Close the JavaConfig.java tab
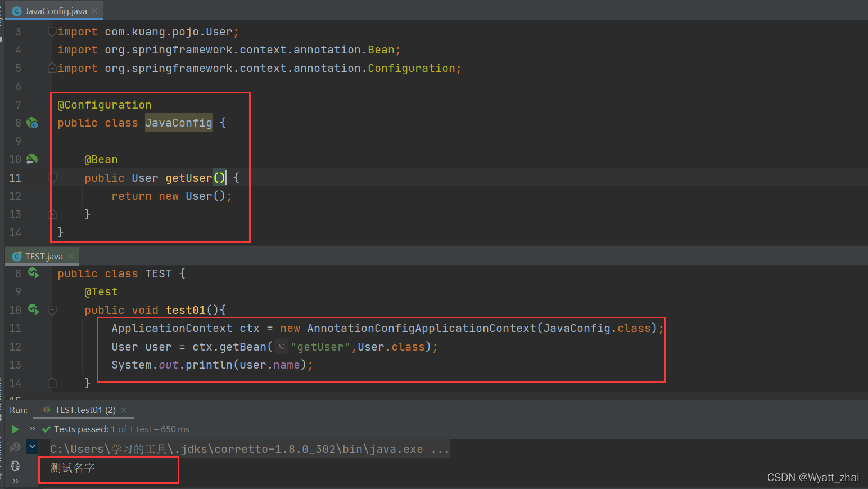 pos(94,11)
